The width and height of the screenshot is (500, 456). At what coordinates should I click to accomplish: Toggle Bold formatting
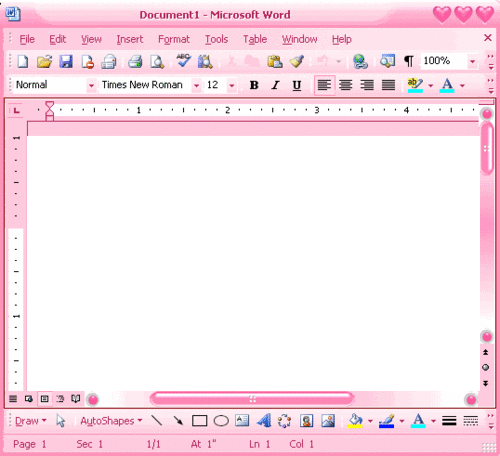[x=254, y=85]
